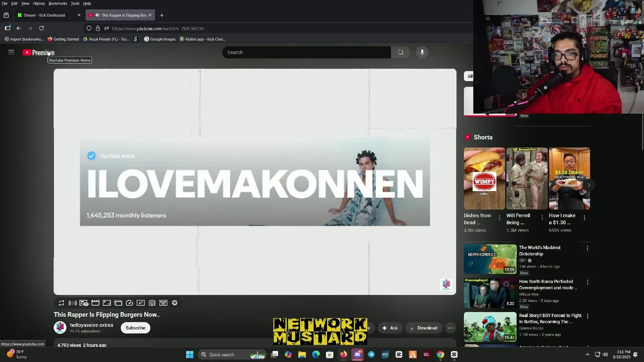The image size is (644, 362).
Task: Play the Dishes from Dead short
Action: coord(484,178)
